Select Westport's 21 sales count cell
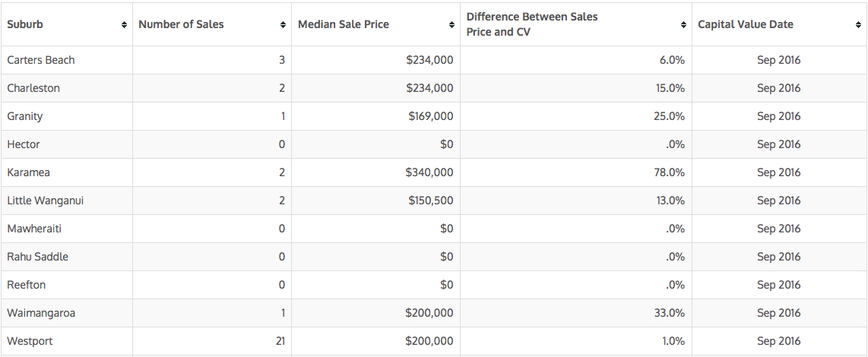 pyautogui.click(x=280, y=341)
